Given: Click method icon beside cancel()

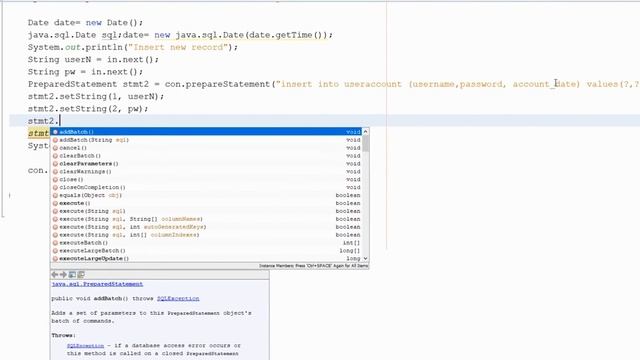Looking at the screenshot, I should coord(56,148).
